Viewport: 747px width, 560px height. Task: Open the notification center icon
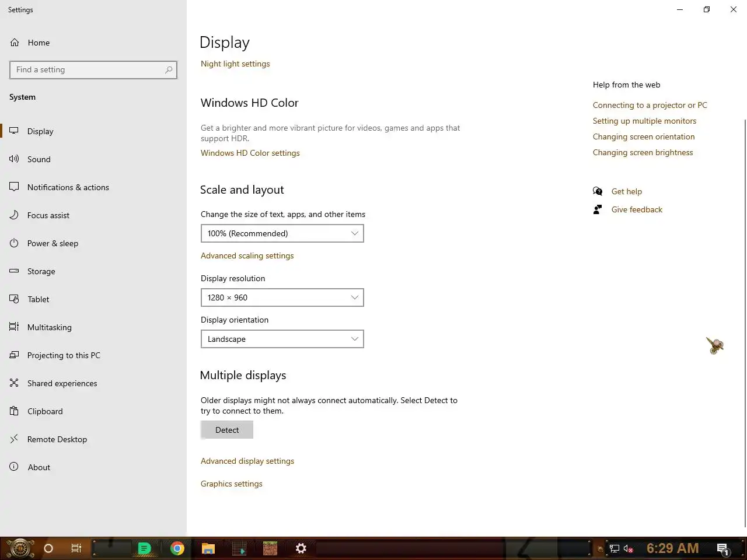pos(723,549)
